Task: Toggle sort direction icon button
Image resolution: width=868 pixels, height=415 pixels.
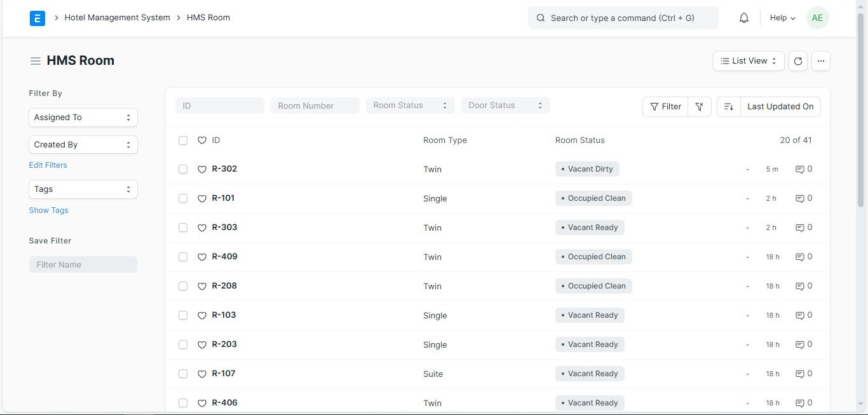Action: click(x=729, y=107)
